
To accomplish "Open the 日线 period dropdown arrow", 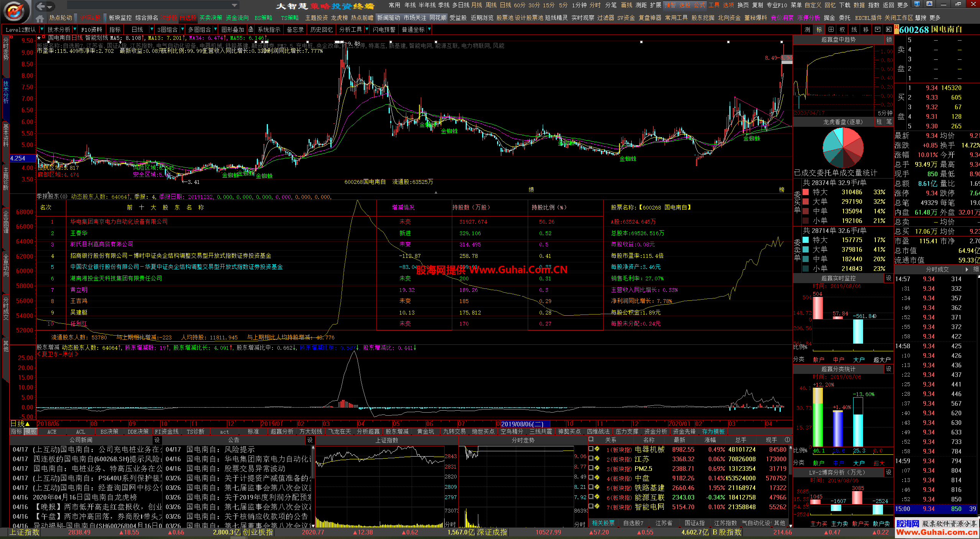I will (152, 29).
